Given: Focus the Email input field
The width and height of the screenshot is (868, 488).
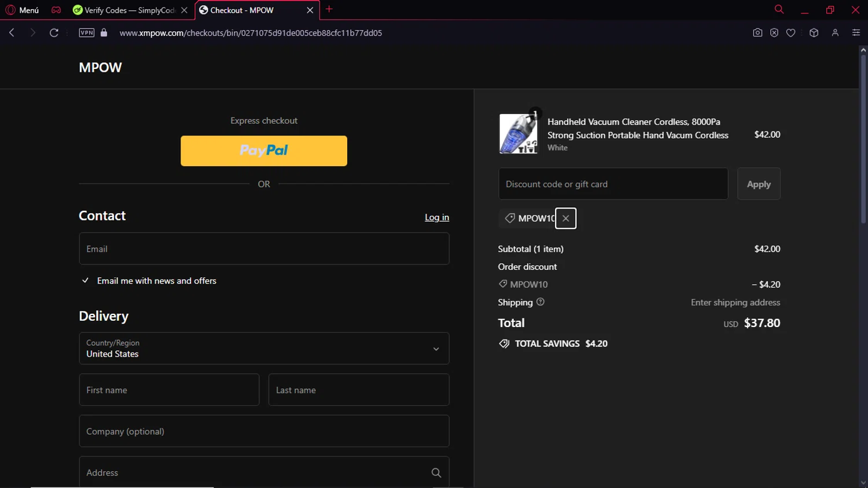Looking at the screenshot, I should [264, 249].
